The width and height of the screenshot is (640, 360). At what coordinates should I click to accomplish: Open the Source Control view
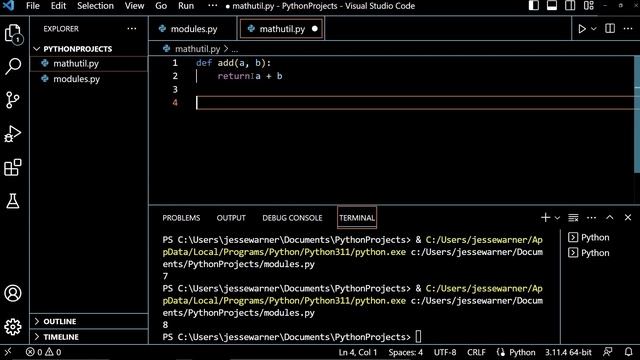click(13, 100)
